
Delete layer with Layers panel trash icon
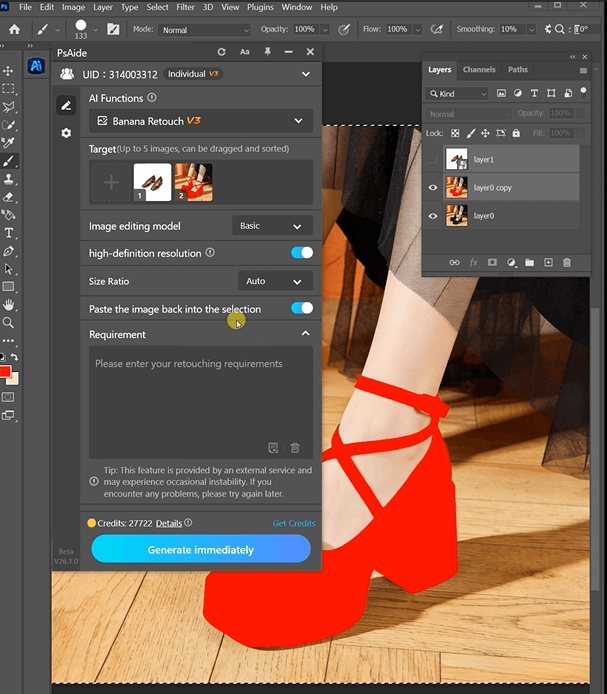(x=567, y=262)
